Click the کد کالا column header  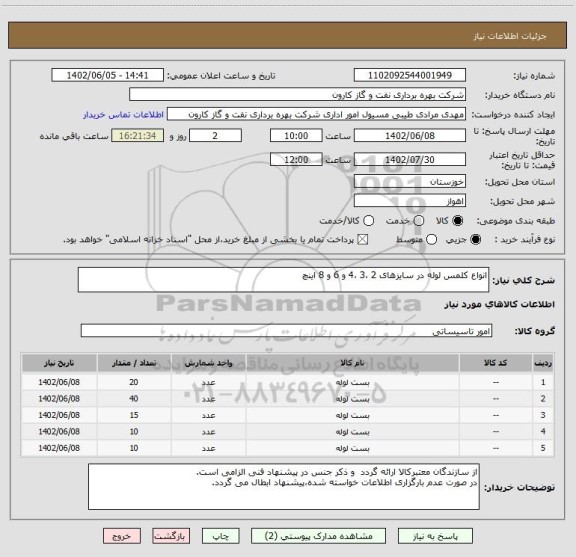tap(496, 363)
